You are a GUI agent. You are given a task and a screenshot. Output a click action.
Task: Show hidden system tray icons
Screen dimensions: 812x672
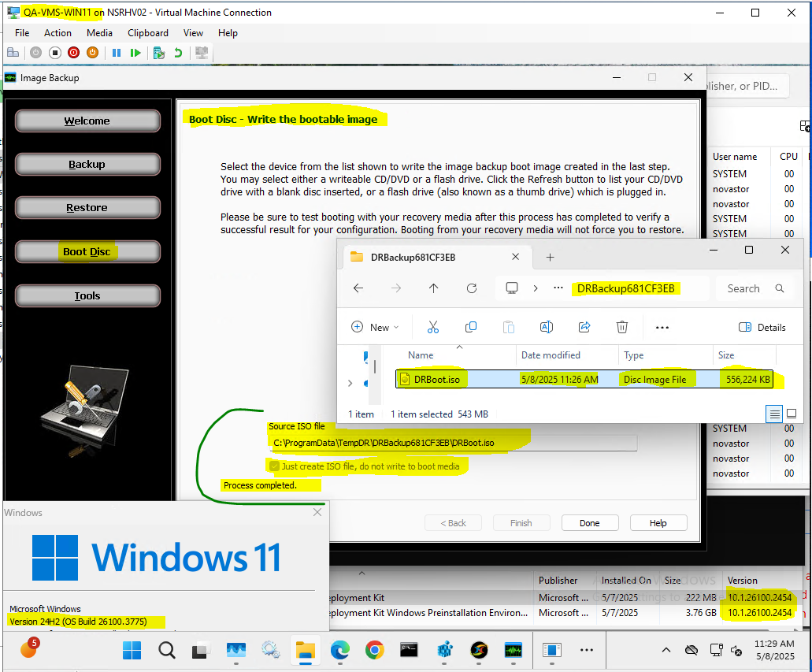tap(666, 650)
